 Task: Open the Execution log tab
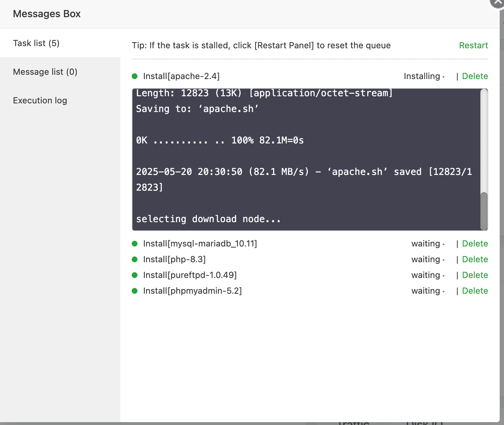60,100
